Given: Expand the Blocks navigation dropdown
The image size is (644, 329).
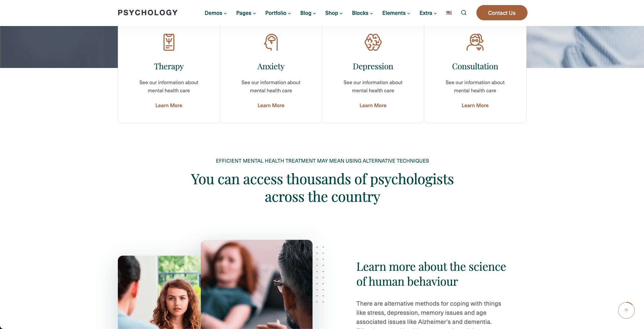Looking at the screenshot, I should 362,13.
